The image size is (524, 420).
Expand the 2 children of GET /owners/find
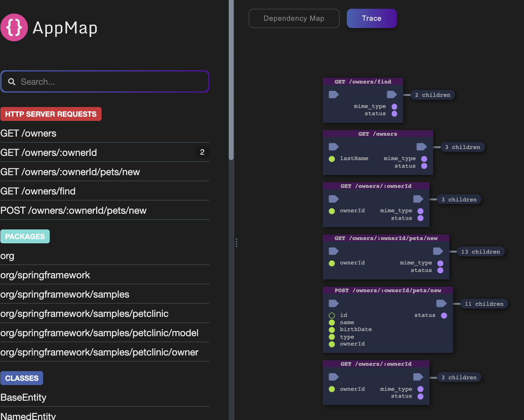point(432,95)
